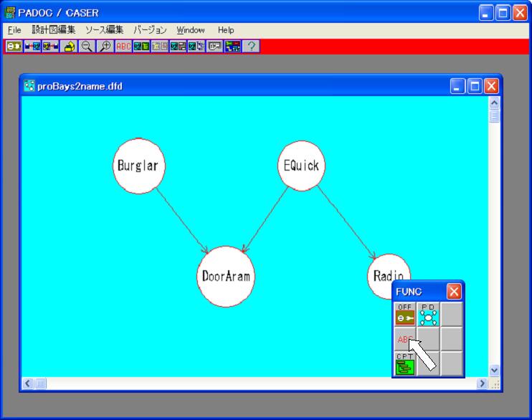This screenshot has width=532, height=420.
Task: Select the DoorAram node in the diagram
Action: (227, 276)
